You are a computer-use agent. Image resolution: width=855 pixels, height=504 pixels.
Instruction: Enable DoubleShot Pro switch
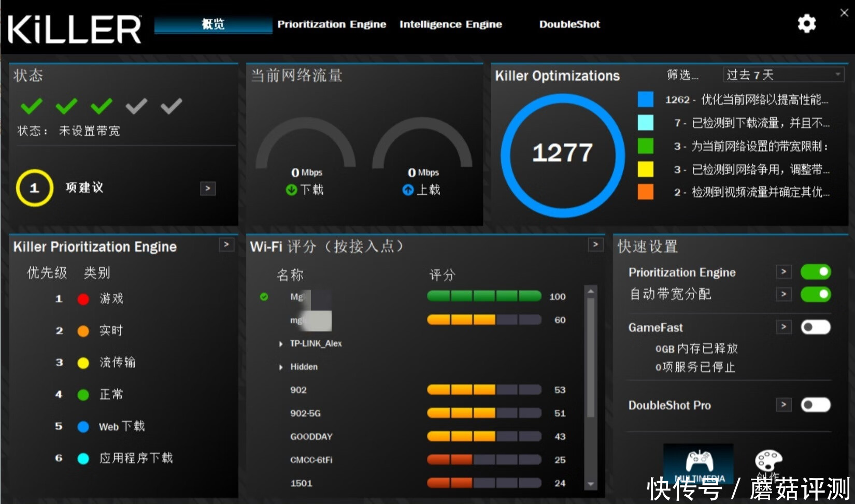[816, 405]
